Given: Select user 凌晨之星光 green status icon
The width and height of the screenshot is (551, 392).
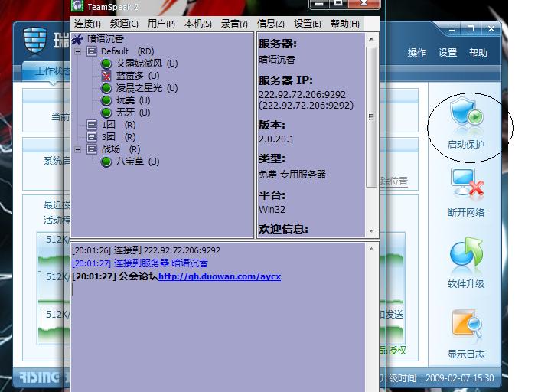Looking at the screenshot, I should point(106,88).
